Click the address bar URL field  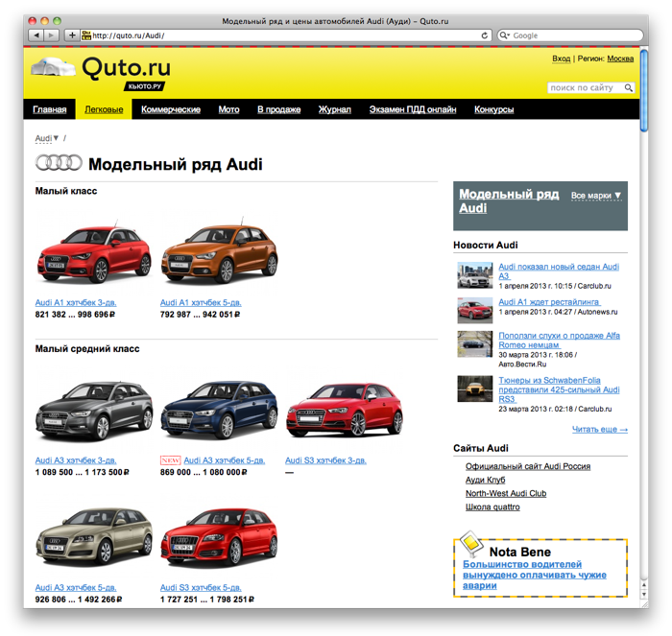[285, 35]
